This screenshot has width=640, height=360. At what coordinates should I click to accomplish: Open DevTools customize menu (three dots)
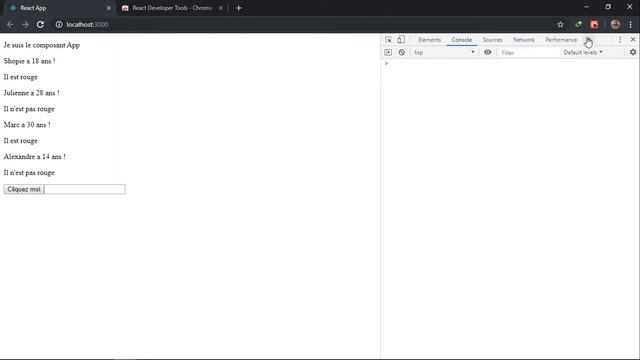point(620,40)
